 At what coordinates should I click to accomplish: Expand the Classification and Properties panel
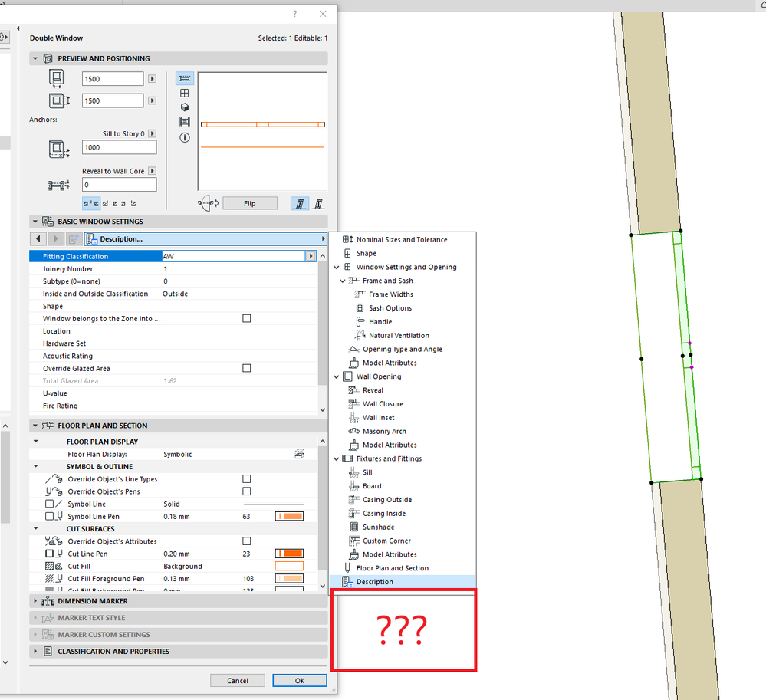coord(35,652)
